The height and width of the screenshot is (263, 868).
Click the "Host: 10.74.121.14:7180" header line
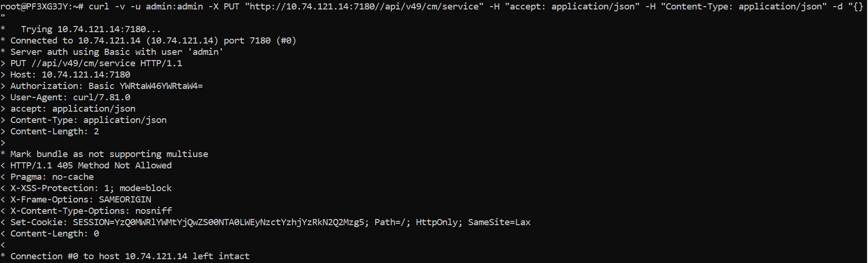pyautogui.click(x=70, y=75)
